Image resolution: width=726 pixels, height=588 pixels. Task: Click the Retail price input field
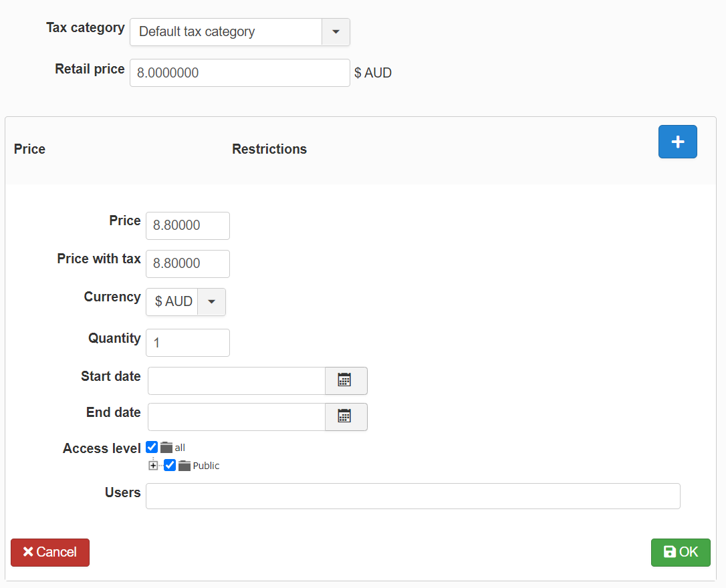coord(239,73)
